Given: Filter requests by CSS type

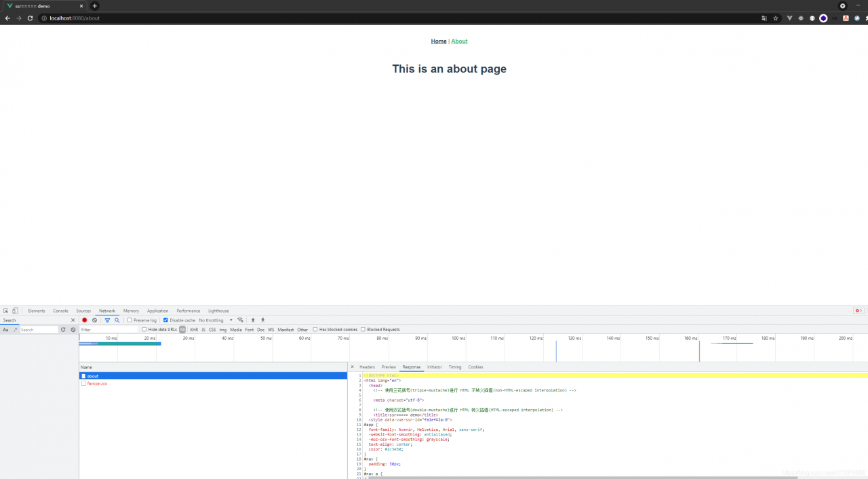Looking at the screenshot, I should pyautogui.click(x=212, y=330).
